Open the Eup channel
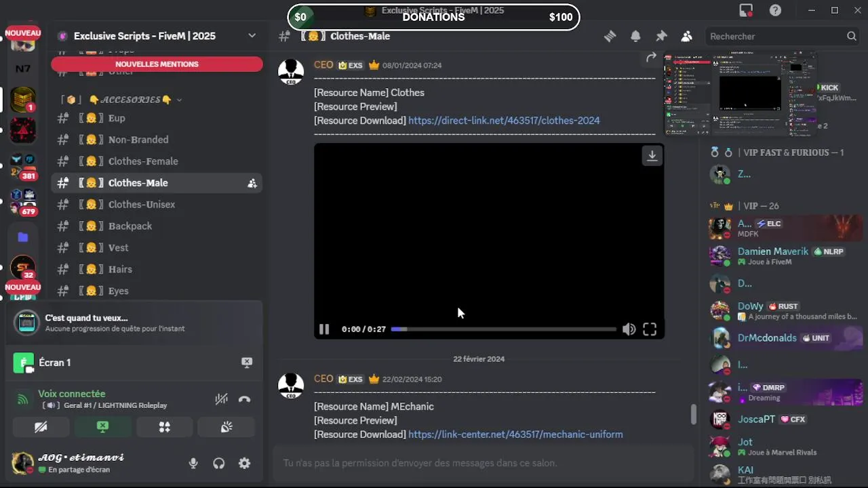 pyautogui.click(x=157, y=118)
